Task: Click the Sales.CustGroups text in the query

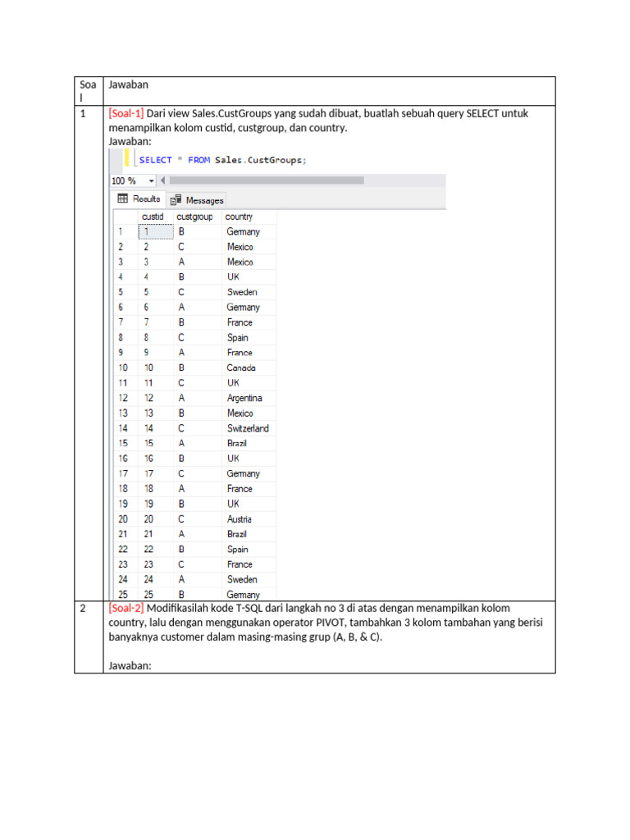Action: (258, 160)
